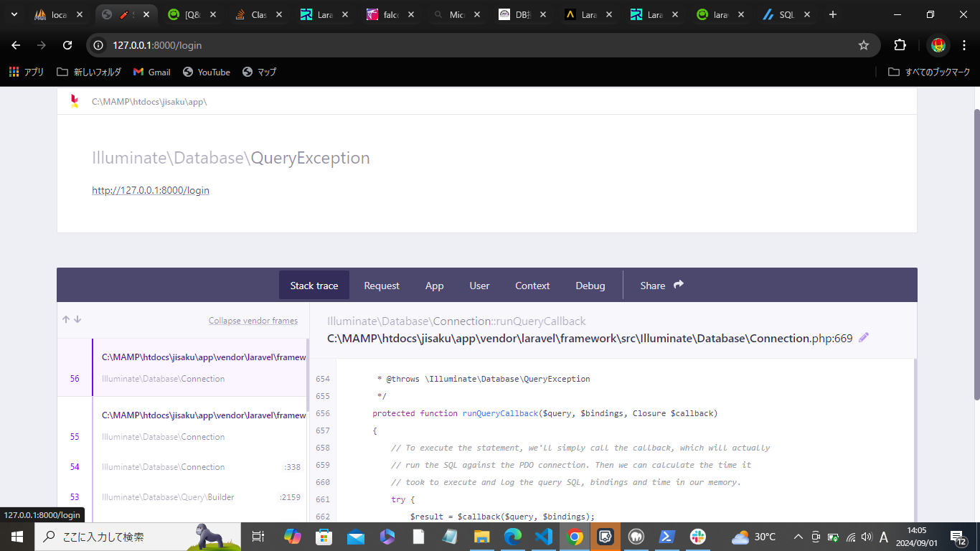Viewport: 980px width, 551px height.
Task: Switch to the App tab
Action: (435, 285)
